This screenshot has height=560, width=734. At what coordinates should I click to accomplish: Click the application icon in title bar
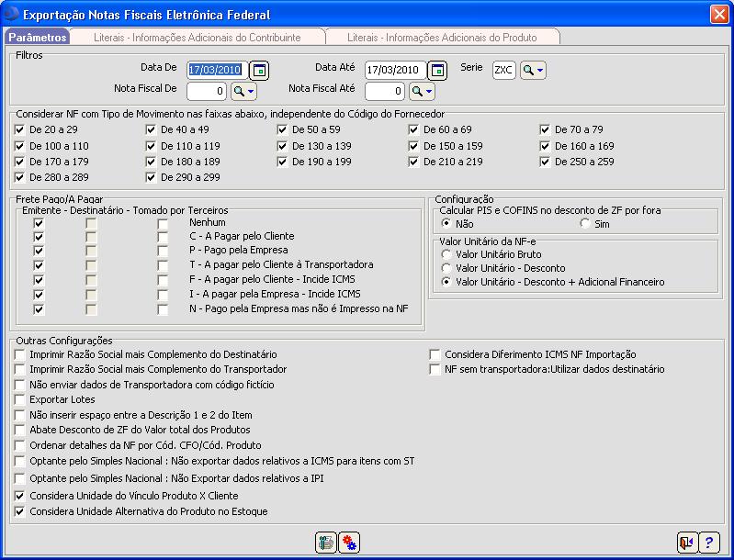point(11,15)
